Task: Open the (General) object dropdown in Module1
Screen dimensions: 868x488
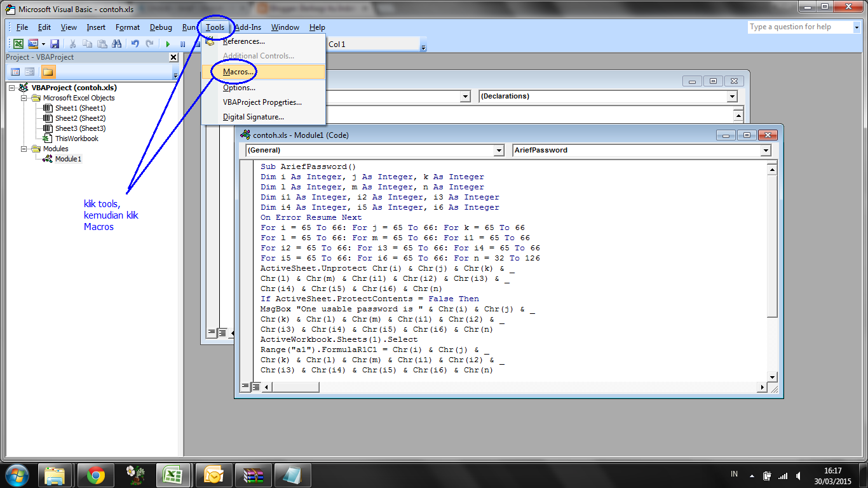Action: click(x=499, y=151)
